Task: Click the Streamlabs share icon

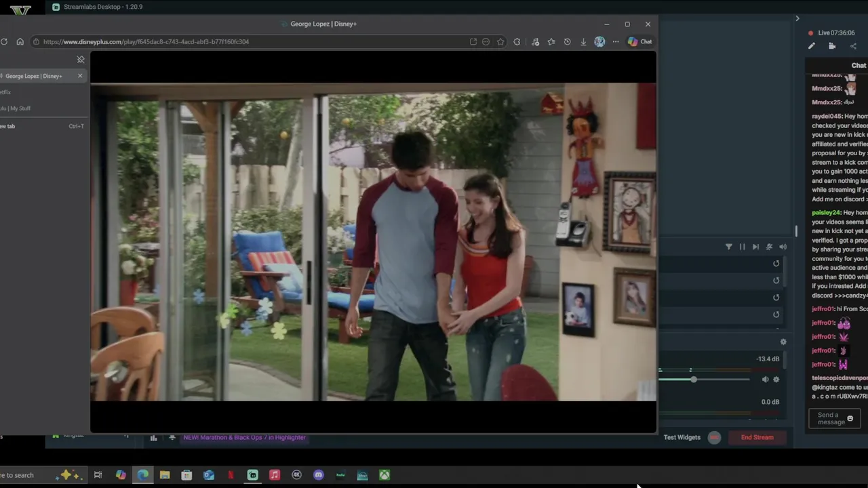Action: (x=853, y=46)
